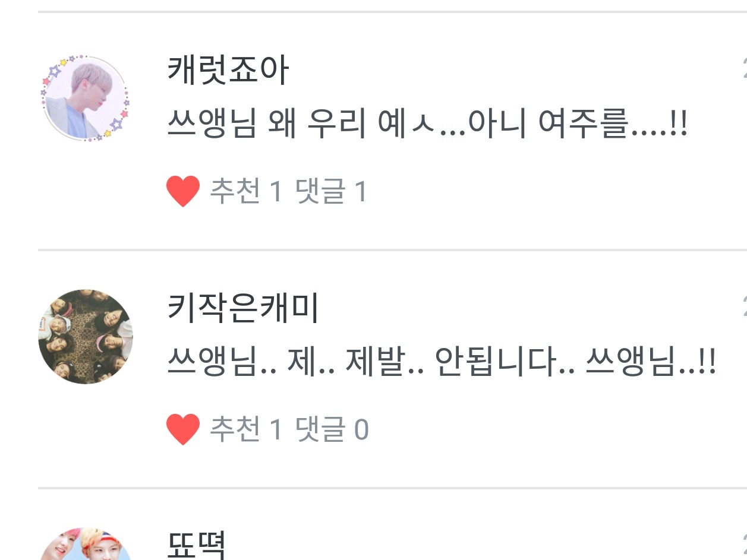Click the cut-off timestamp beside 또떡
The height and width of the screenshot is (560, 747).
click(x=744, y=545)
